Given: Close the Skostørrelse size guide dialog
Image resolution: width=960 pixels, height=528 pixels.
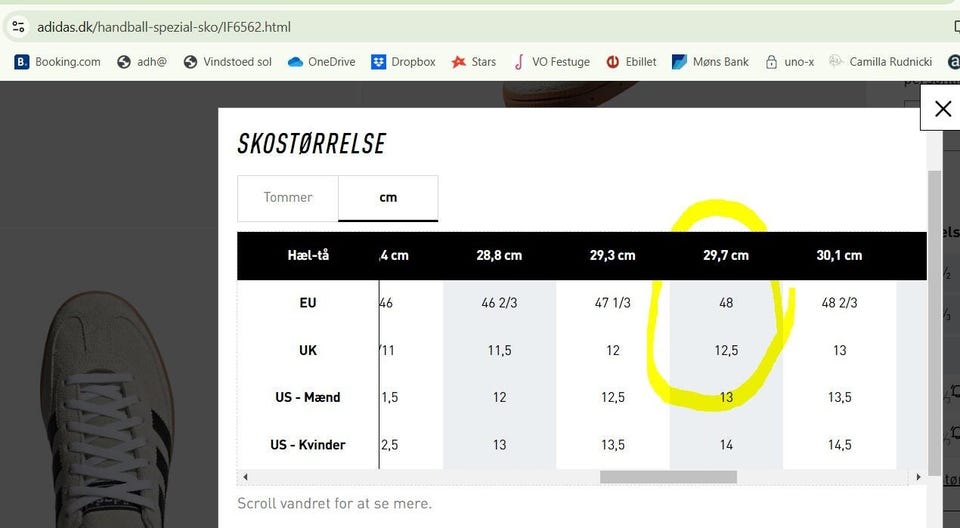Looking at the screenshot, I should tap(942, 109).
